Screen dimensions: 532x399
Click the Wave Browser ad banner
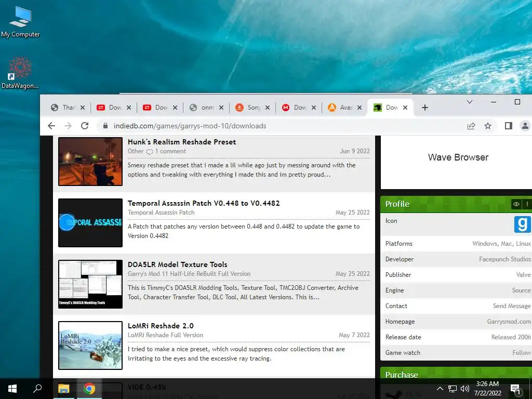coord(457,162)
